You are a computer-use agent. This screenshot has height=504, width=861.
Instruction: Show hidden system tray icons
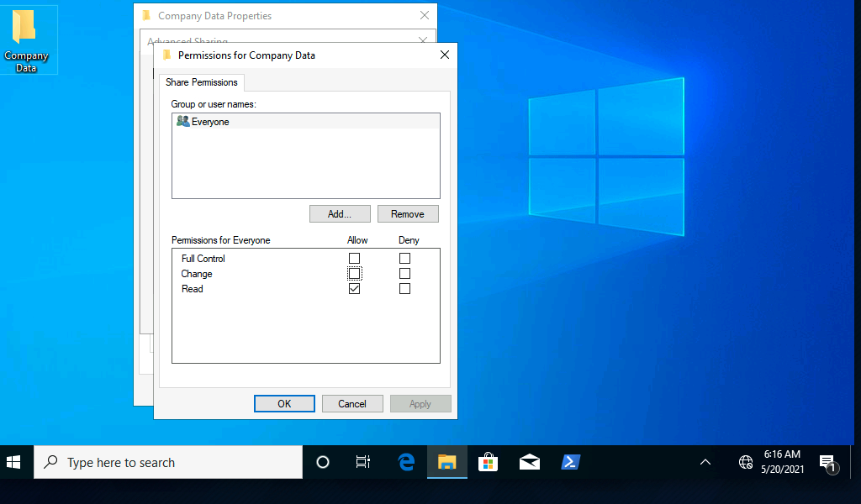(x=705, y=462)
